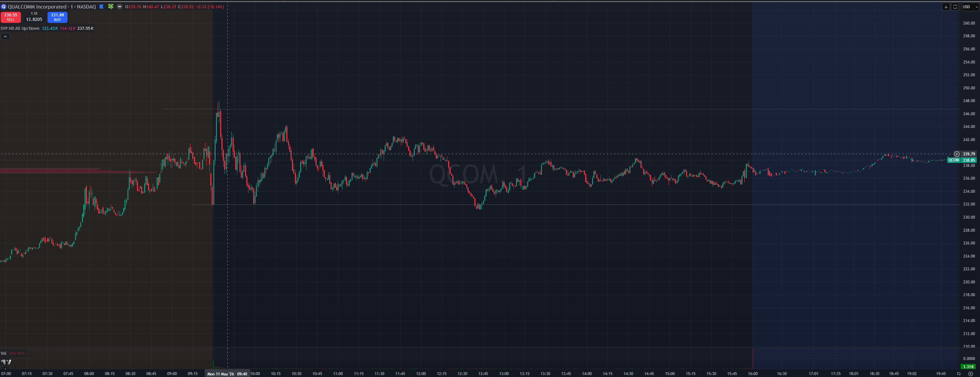Click the 260.00 level on the price scale

(x=969, y=23)
